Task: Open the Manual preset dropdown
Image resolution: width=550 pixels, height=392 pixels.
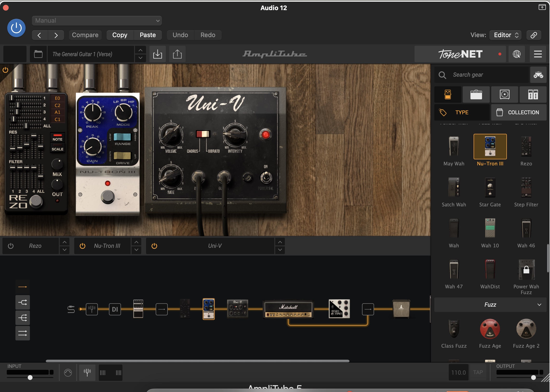Action: pos(97,21)
